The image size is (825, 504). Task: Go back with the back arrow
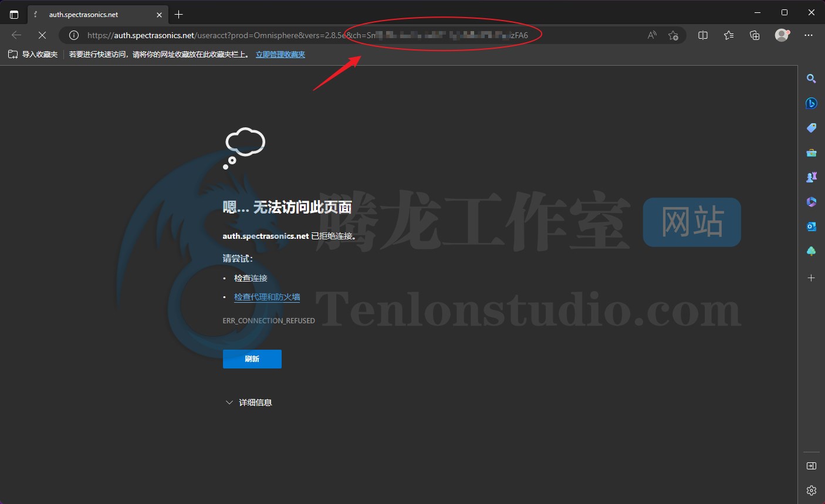tap(16, 35)
